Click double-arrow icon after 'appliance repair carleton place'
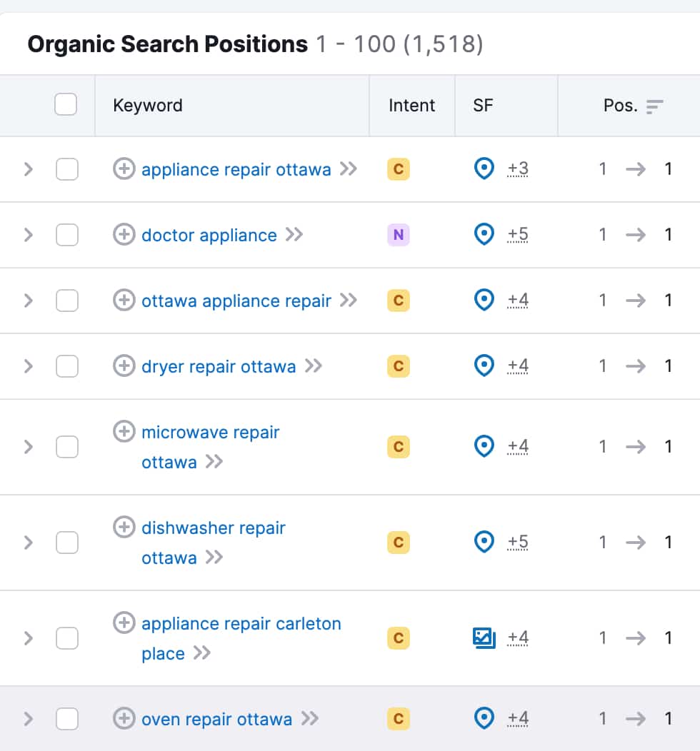Viewport: 700px width, 751px height. pos(202,652)
